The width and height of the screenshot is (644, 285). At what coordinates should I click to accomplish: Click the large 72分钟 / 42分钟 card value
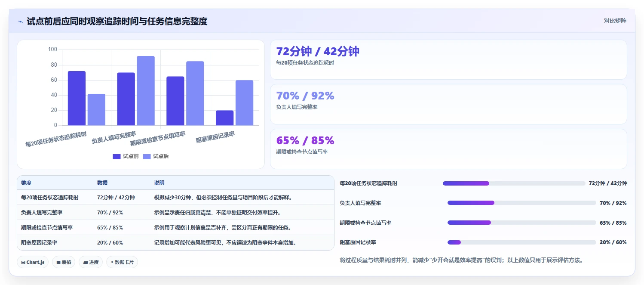tap(318, 52)
